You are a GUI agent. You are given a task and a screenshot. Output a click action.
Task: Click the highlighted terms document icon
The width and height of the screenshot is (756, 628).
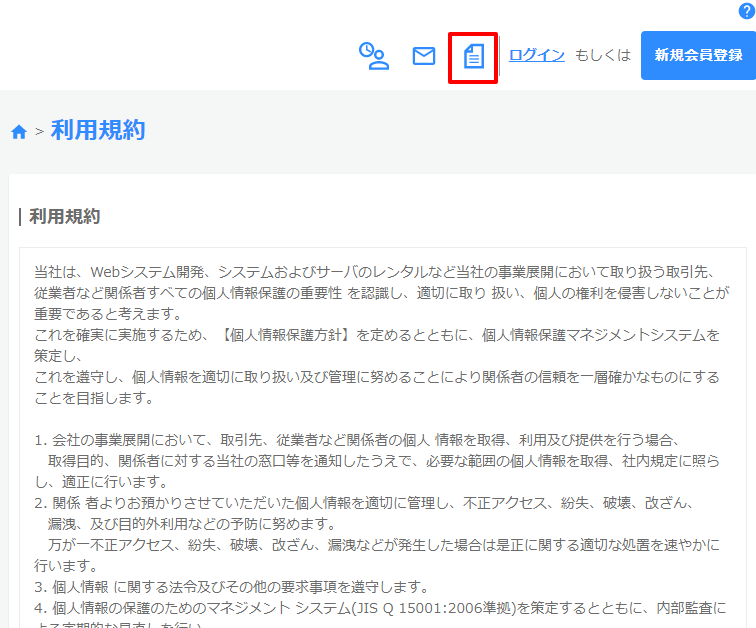(x=474, y=57)
